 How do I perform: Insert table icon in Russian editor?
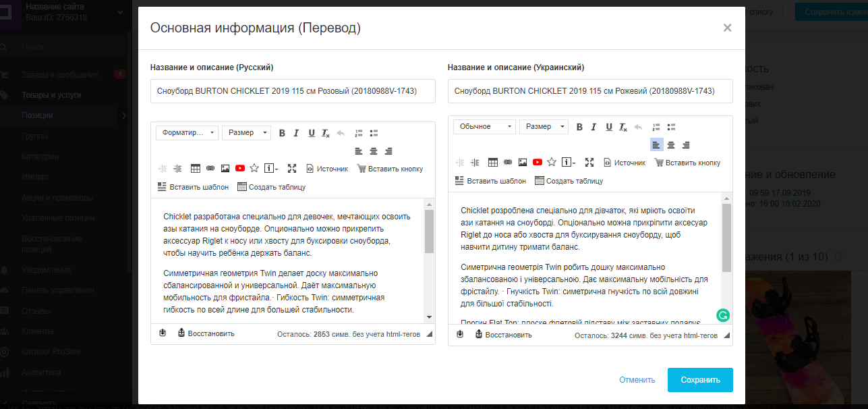[196, 169]
